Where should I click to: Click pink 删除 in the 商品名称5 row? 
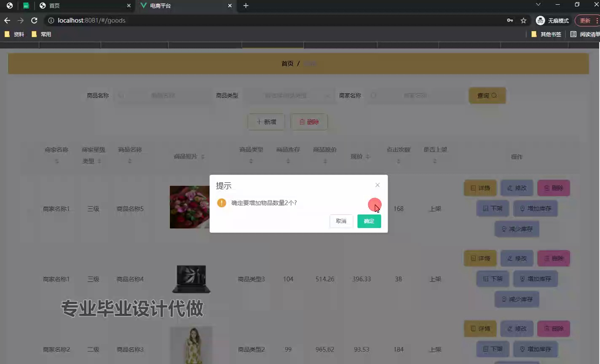pos(554,188)
